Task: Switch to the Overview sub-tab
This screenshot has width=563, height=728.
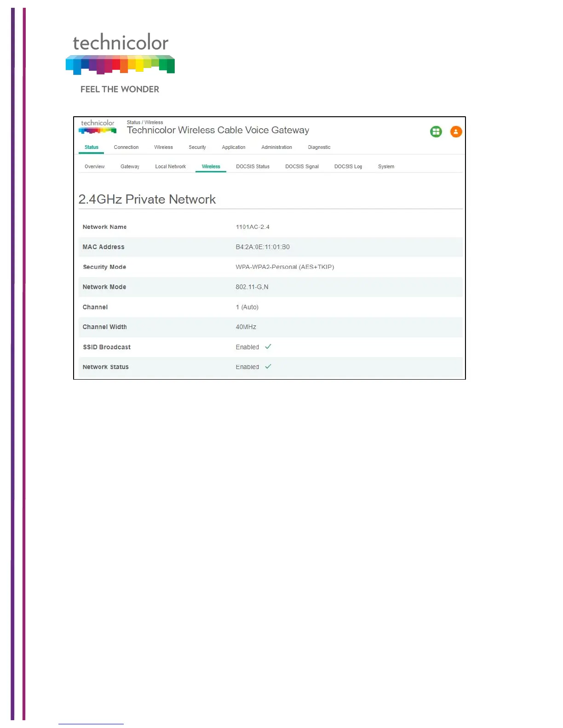Action: pos(94,166)
